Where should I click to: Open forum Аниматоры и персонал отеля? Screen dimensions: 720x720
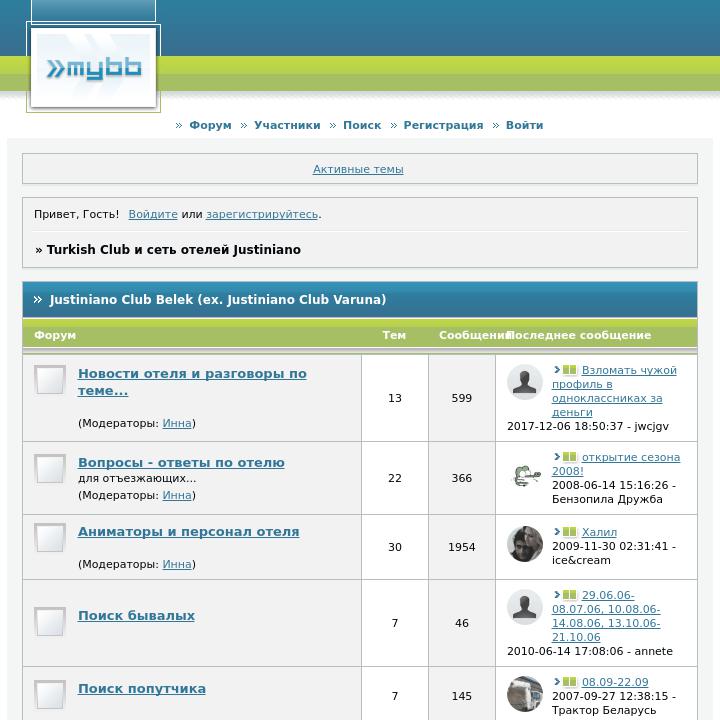[x=189, y=531]
